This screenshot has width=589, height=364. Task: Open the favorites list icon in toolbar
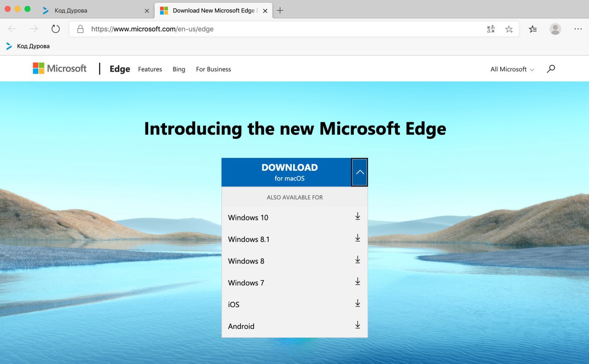(x=533, y=29)
